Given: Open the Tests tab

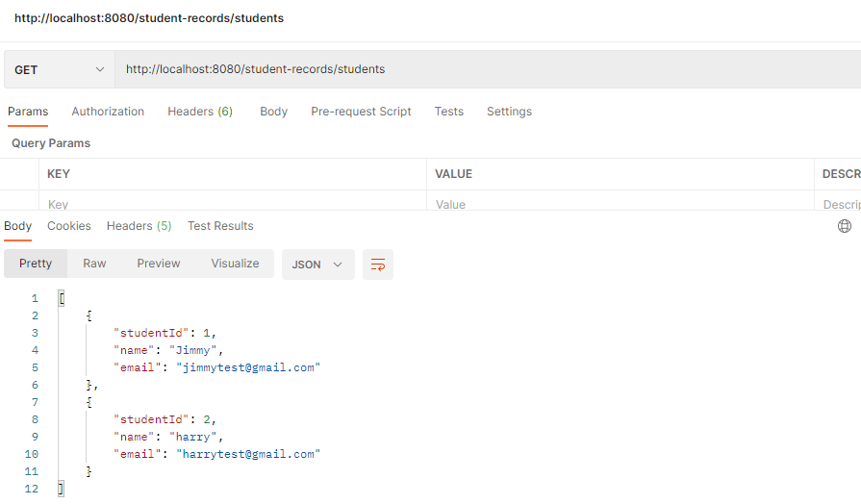Looking at the screenshot, I should [x=448, y=112].
